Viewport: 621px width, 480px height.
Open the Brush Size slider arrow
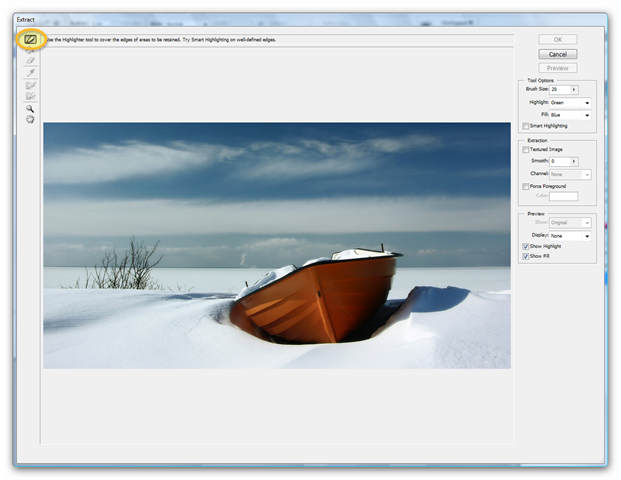(574, 90)
